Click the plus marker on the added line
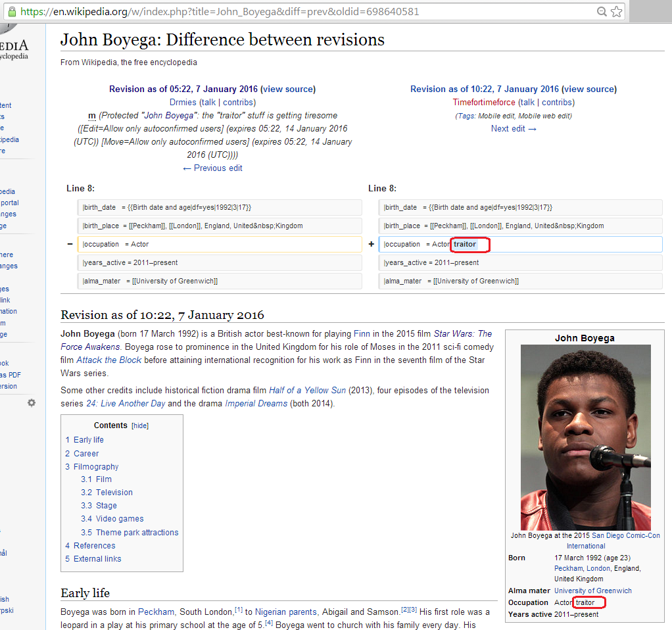The image size is (672, 630). (371, 244)
